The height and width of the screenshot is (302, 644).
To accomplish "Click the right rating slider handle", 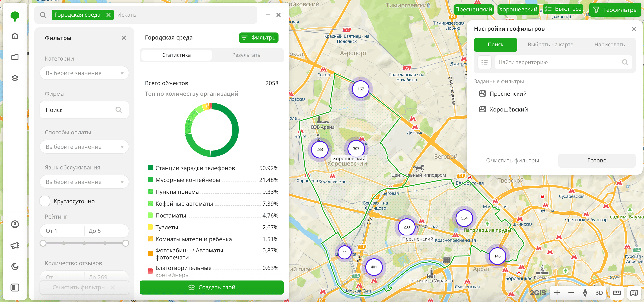I will tap(125, 243).
